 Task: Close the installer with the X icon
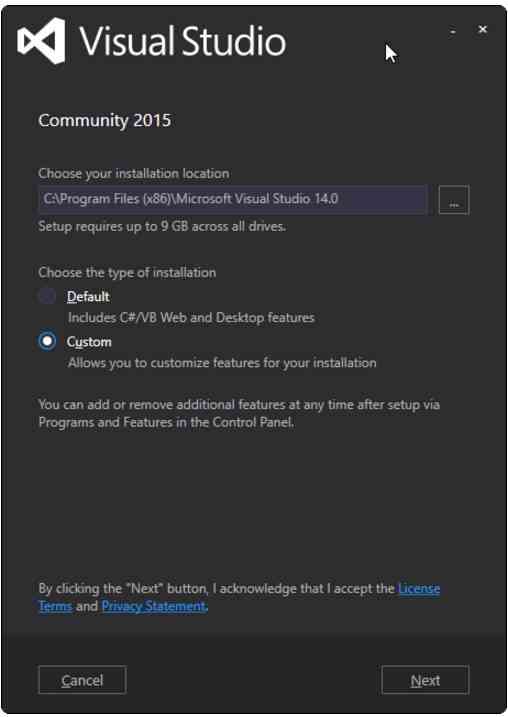pos(482,30)
